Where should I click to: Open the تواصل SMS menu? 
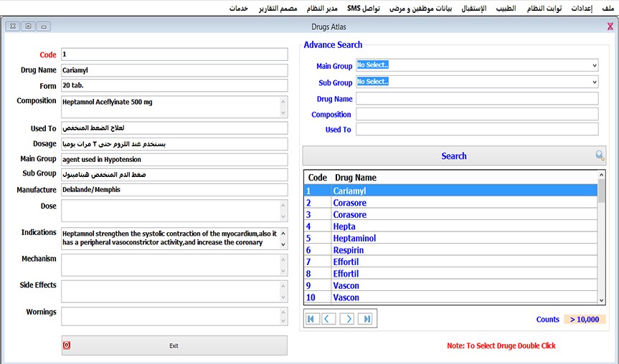click(x=363, y=8)
